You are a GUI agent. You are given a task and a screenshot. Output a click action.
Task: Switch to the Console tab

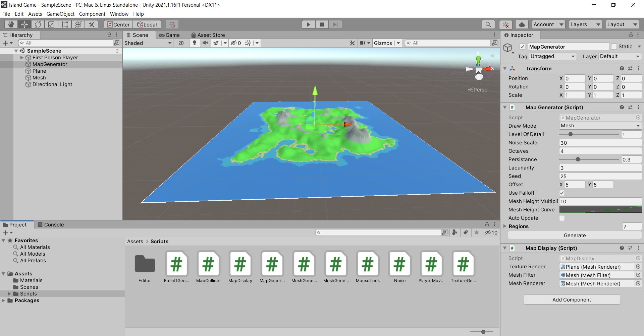click(51, 224)
